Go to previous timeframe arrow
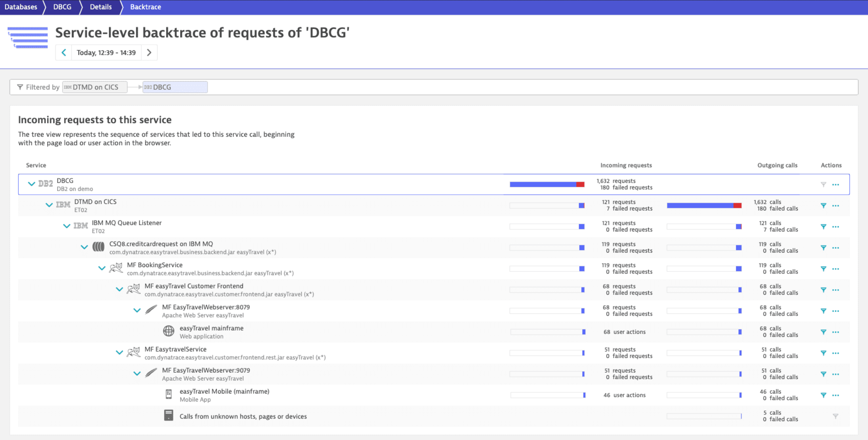The height and width of the screenshot is (440, 868). [x=64, y=53]
